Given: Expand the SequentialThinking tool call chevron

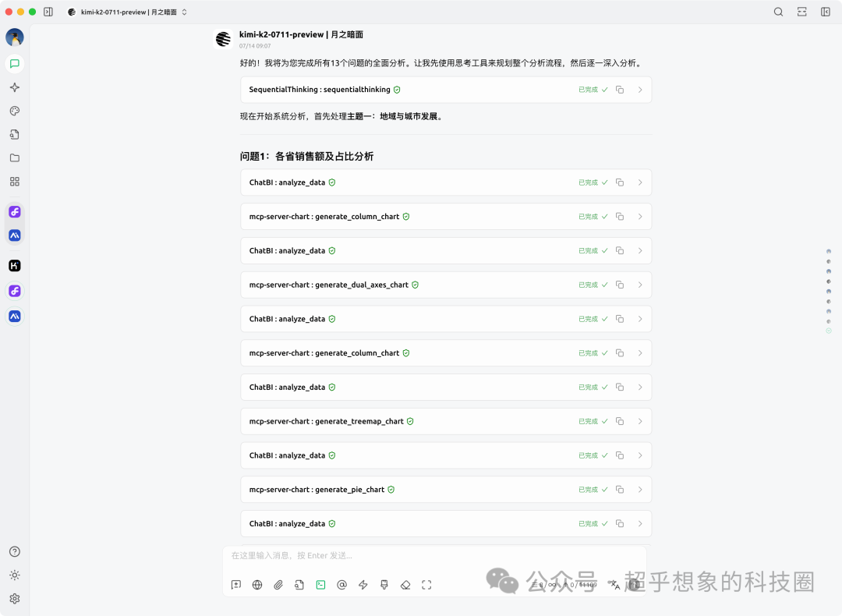Looking at the screenshot, I should coord(640,90).
